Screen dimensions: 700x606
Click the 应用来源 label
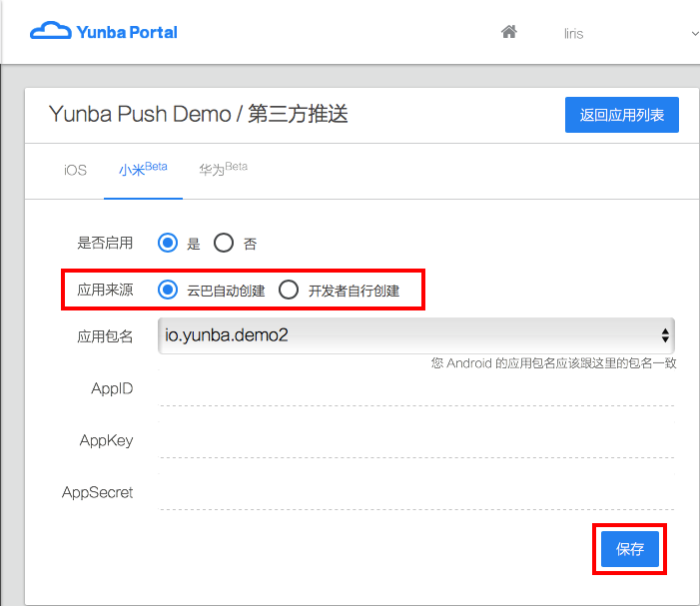(105, 291)
